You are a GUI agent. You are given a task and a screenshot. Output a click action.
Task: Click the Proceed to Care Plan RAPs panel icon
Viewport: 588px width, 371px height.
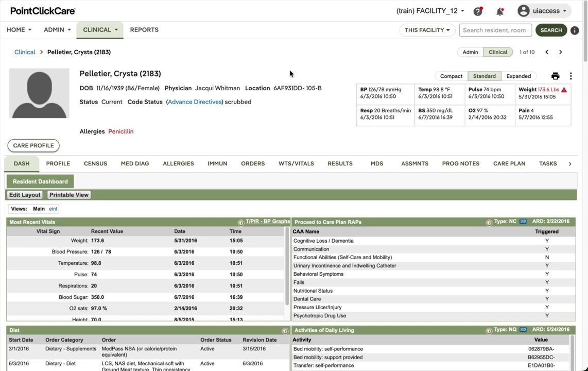tap(489, 223)
